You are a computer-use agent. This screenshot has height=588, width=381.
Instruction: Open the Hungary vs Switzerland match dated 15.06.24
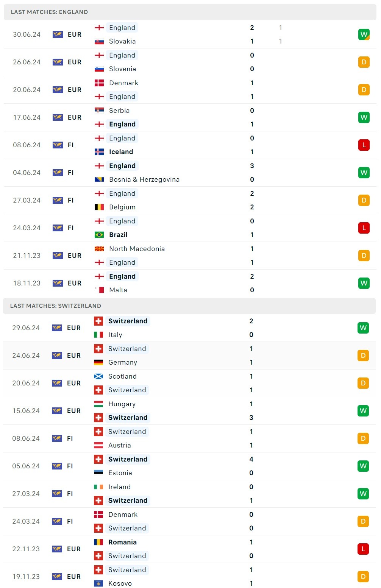coord(189,411)
